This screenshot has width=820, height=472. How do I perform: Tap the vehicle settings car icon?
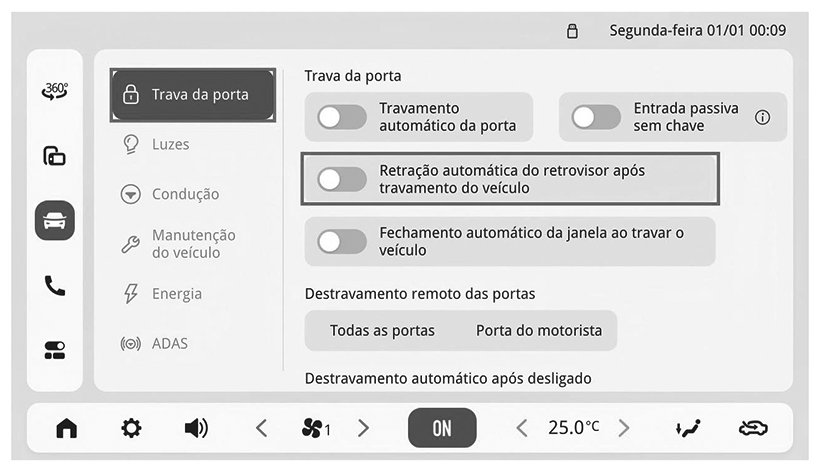click(55, 221)
